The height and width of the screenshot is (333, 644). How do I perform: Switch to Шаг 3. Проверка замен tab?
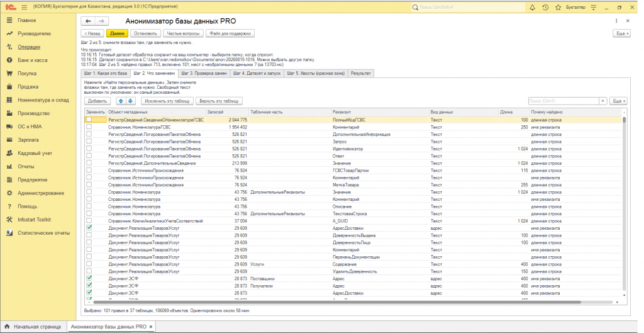point(204,74)
